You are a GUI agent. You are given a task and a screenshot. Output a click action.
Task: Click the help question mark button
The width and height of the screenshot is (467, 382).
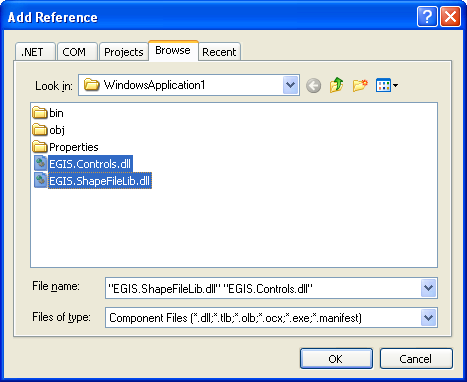[x=427, y=16]
